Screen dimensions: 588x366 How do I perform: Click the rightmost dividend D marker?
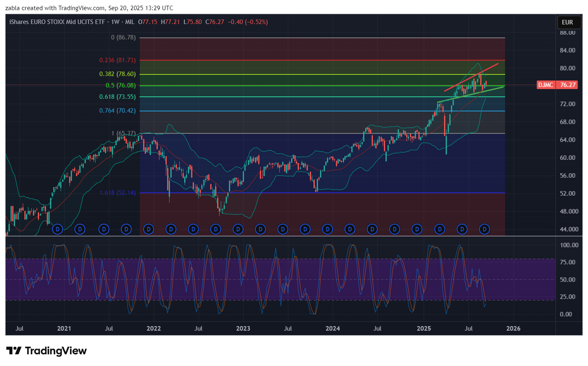pyautogui.click(x=484, y=229)
